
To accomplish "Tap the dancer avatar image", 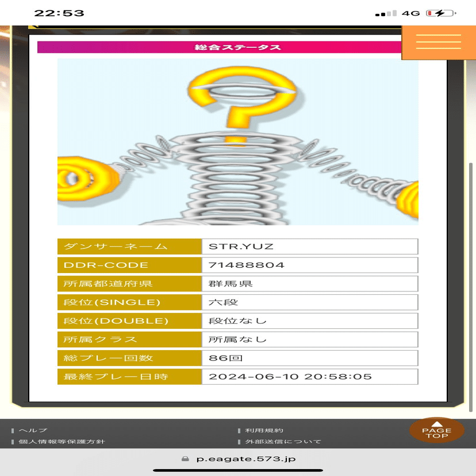I will tap(237, 142).
